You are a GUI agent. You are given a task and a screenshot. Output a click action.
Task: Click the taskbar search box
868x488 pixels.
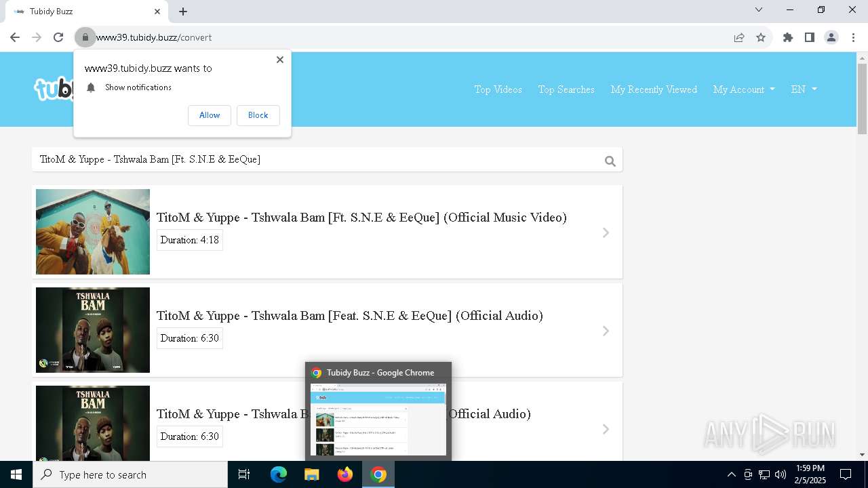[130, 474]
